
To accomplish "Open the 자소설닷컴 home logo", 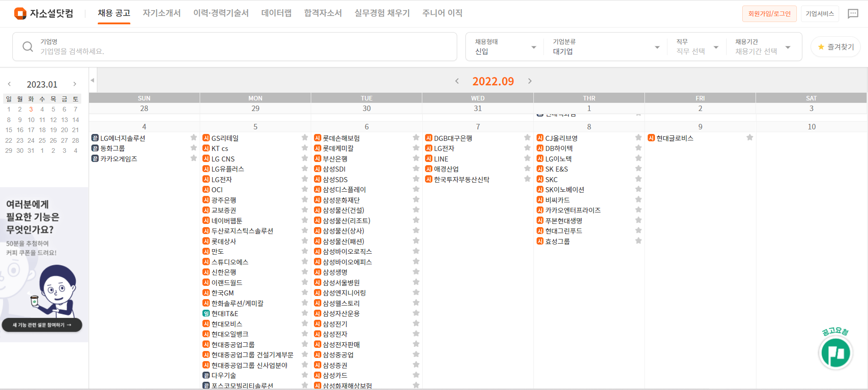I will click(44, 13).
